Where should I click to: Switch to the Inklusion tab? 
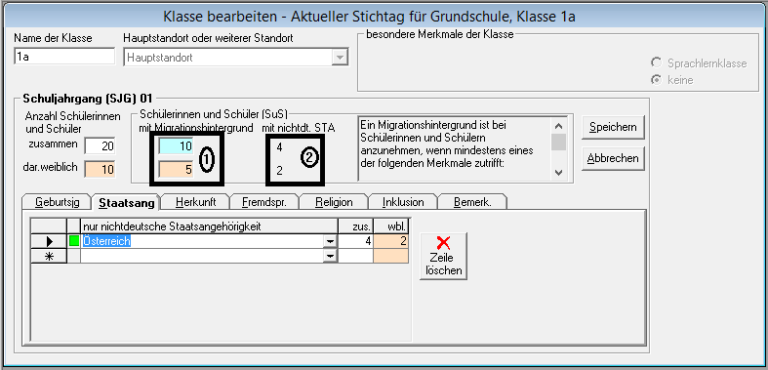pos(403,202)
